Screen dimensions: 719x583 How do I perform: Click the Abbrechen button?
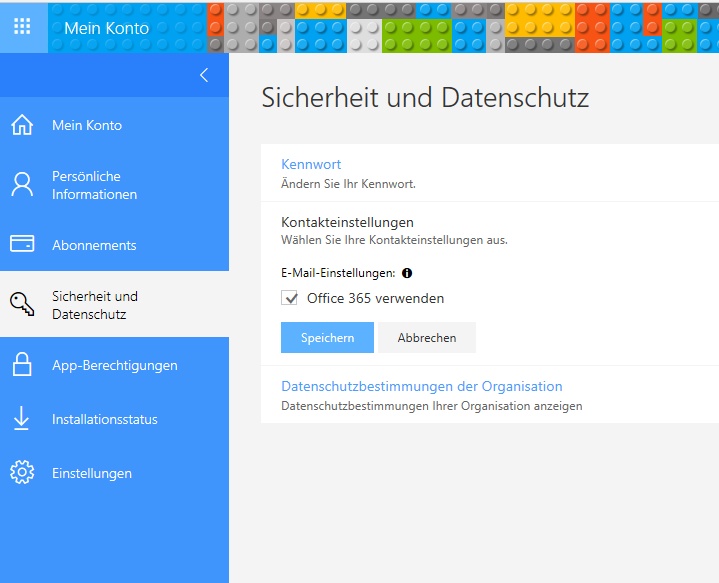click(427, 338)
